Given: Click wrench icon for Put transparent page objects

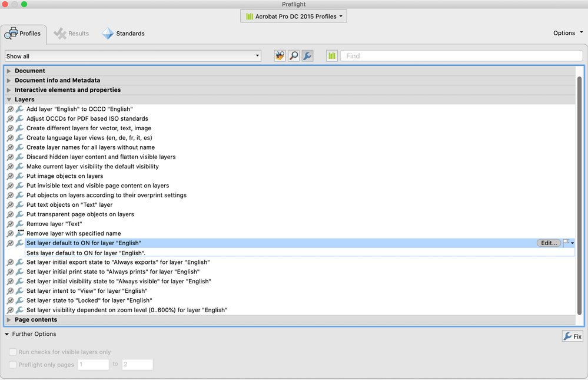Looking at the screenshot, I should (19, 214).
